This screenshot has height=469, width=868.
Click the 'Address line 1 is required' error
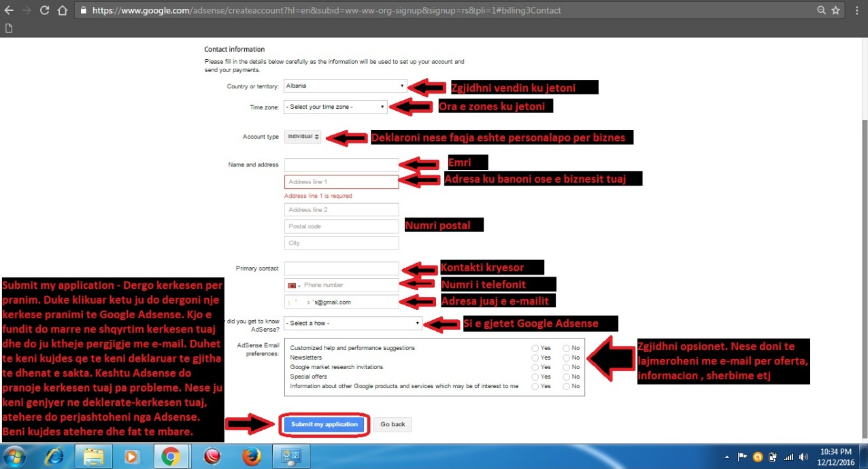pyautogui.click(x=318, y=196)
